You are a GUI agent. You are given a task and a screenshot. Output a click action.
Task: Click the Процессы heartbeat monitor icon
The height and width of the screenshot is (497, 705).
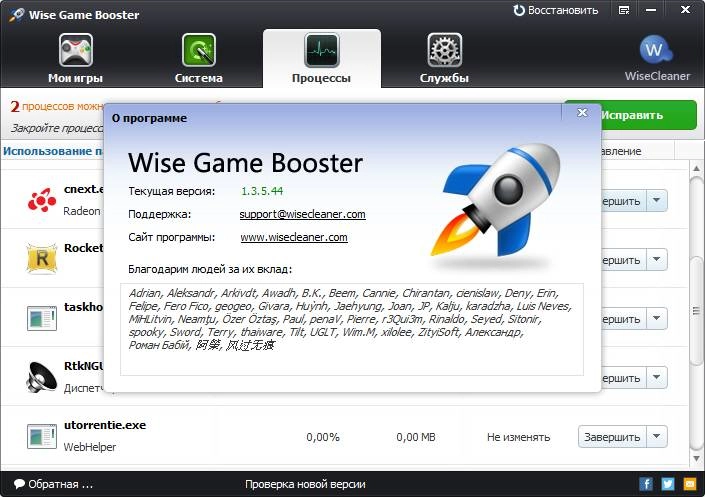(x=321, y=50)
